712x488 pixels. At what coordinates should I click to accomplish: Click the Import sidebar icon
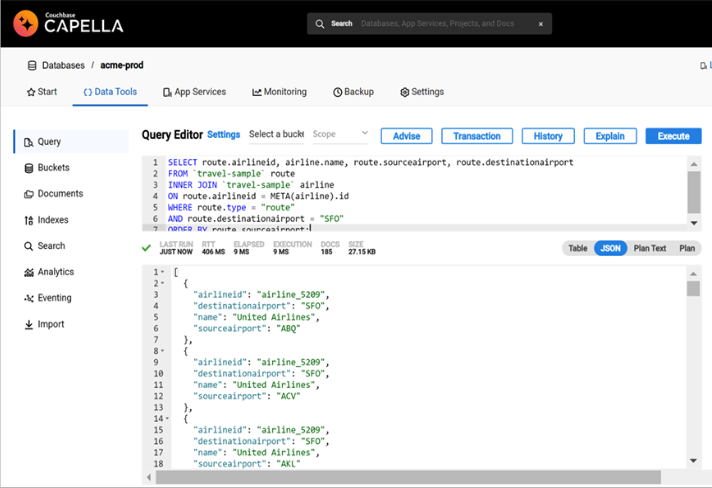[29, 325]
